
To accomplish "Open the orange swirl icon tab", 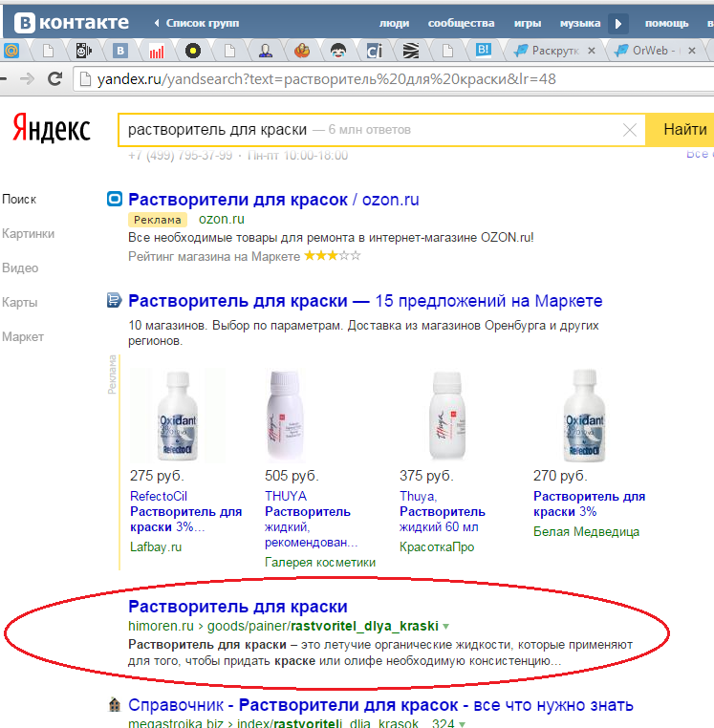I will pos(302,50).
